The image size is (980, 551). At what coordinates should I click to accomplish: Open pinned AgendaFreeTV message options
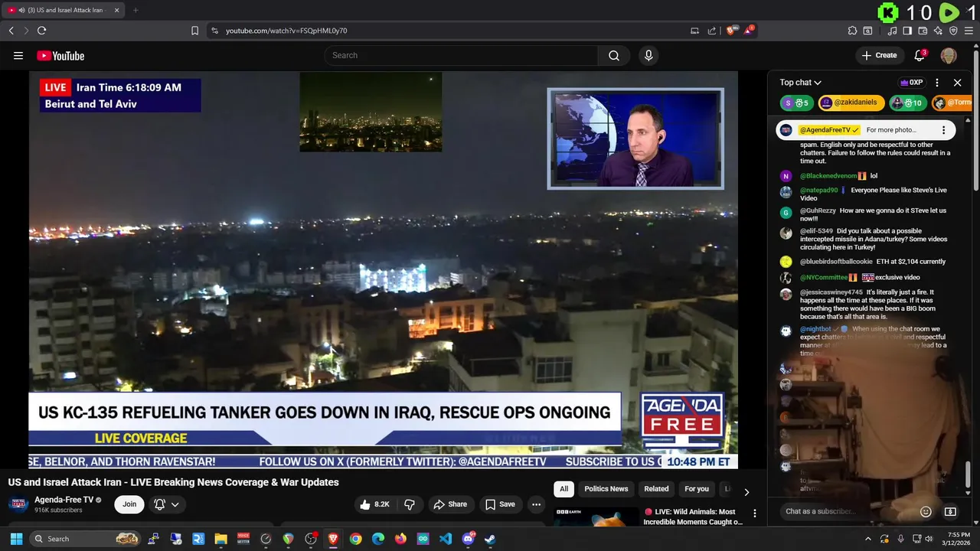coord(943,130)
